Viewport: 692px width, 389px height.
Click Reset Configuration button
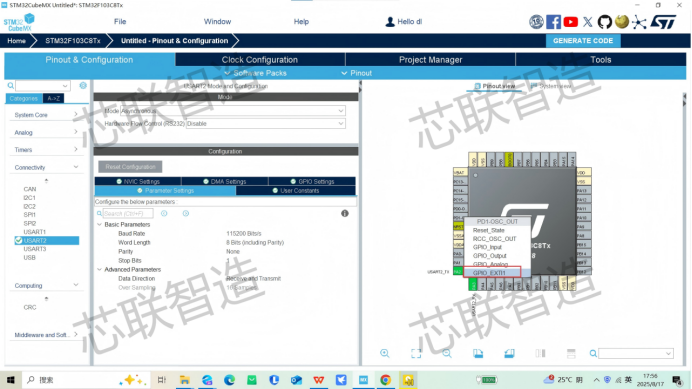130,167
